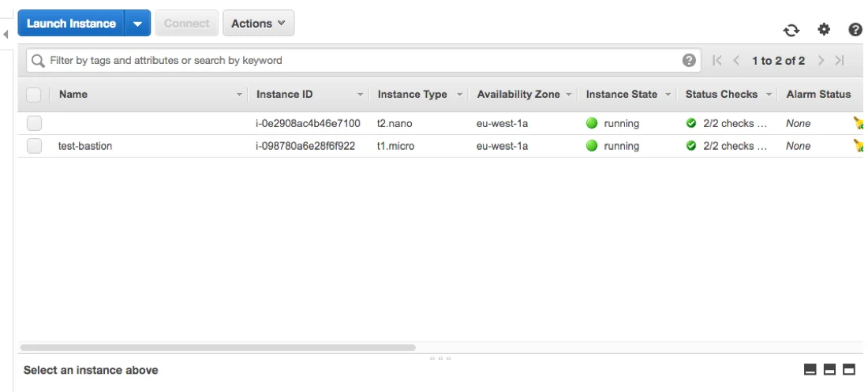Click the status check mark for i-0e2908ac4b46e7100
This screenshot has height=392, width=868.
tap(691, 124)
